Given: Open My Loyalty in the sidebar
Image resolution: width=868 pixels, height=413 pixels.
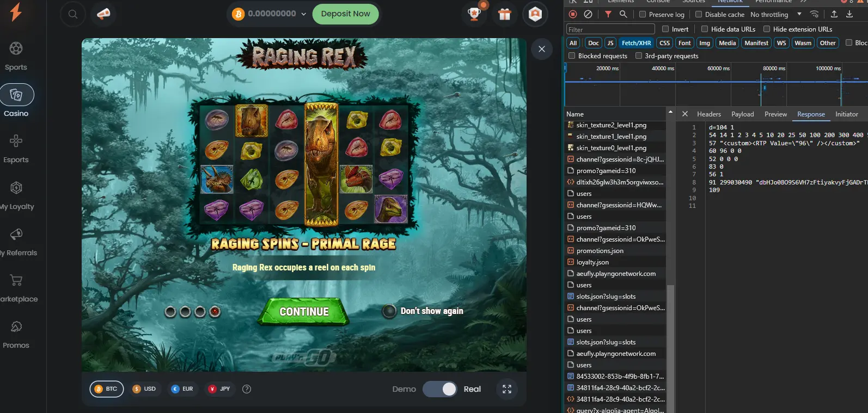Looking at the screenshot, I should (x=16, y=195).
